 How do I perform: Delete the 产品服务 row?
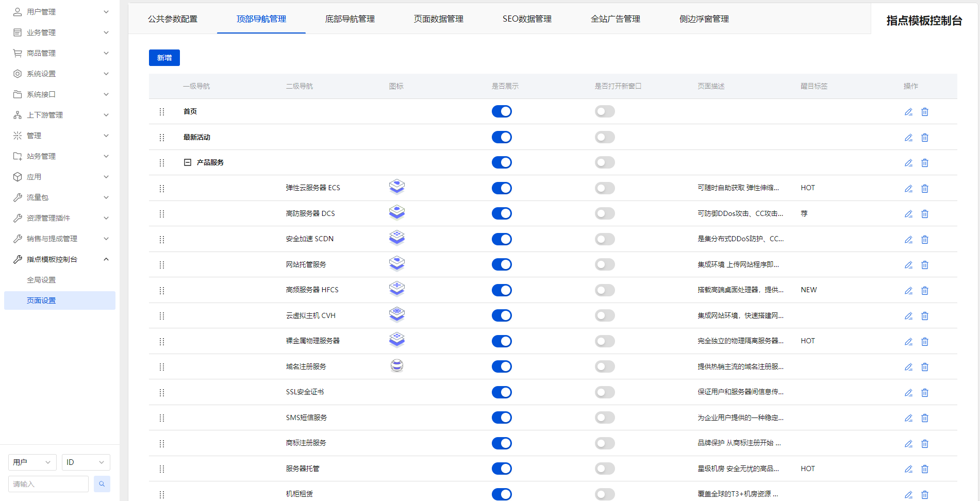pos(925,163)
